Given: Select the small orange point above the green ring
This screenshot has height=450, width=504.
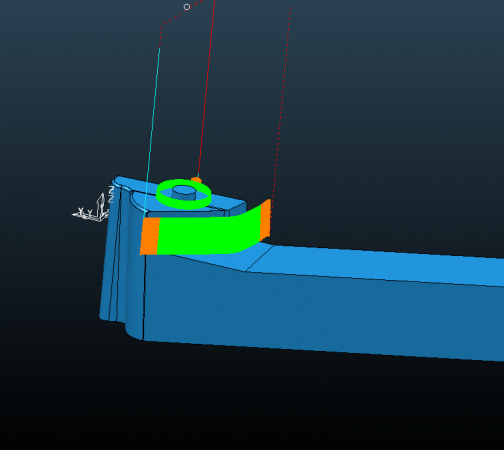Looking at the screenshot, I should [196, 180].
